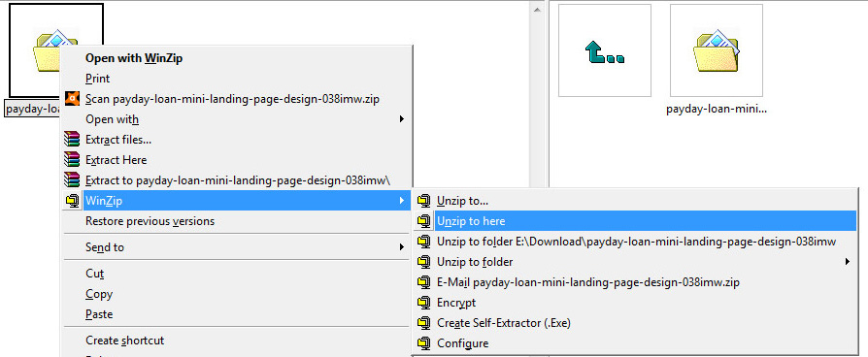Select payday-loan-mini folder thumbnail in right pane
This screenshot has height=357, width=868.
pos(717,50)
